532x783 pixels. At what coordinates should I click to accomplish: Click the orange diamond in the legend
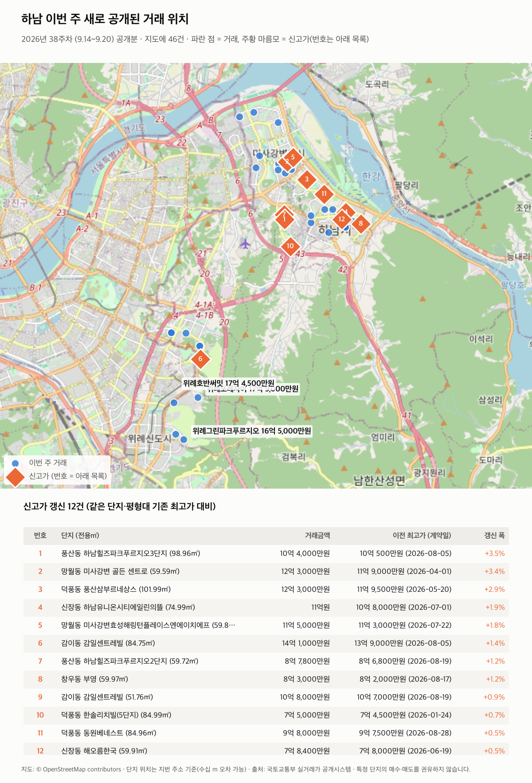(x=15, y=476)
